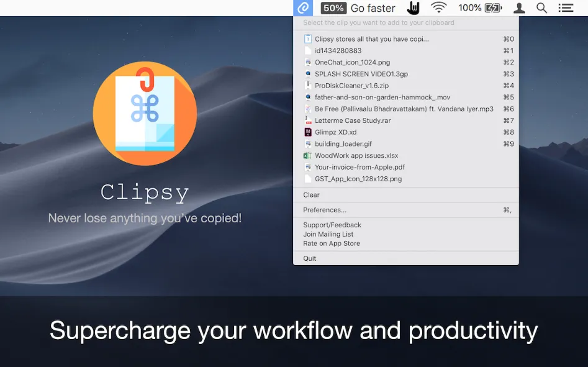Open Support/Feedback menu entry
The width and height of the screenshot is (588, 367).
coord(405,225)
